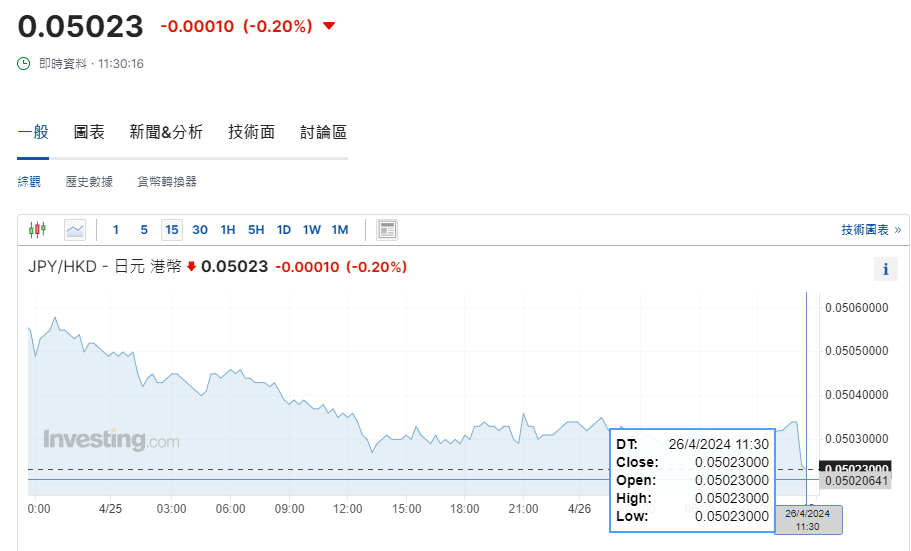Choose the 1D timeframe
This screenshot has height=551, width=911.
point(284,230)
